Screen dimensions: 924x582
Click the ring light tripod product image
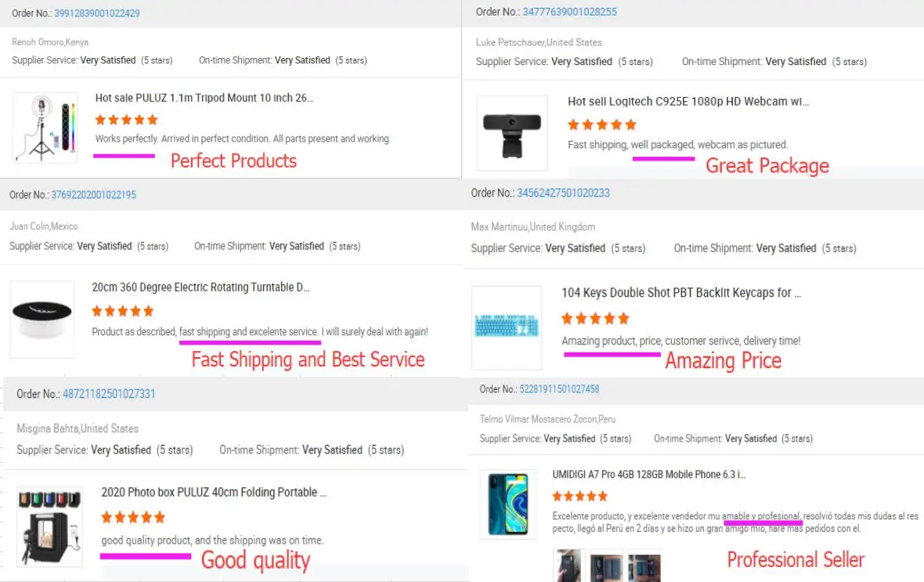click(45, 127)
